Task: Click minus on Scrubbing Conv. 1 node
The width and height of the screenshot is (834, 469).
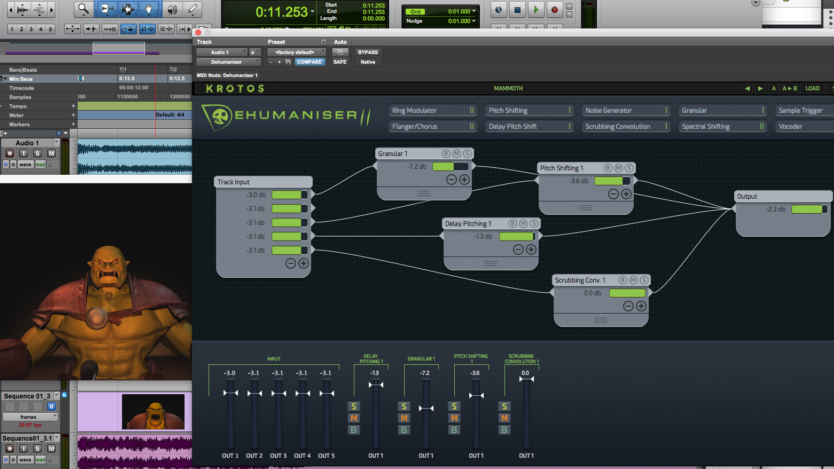Action: coord(628,306)
